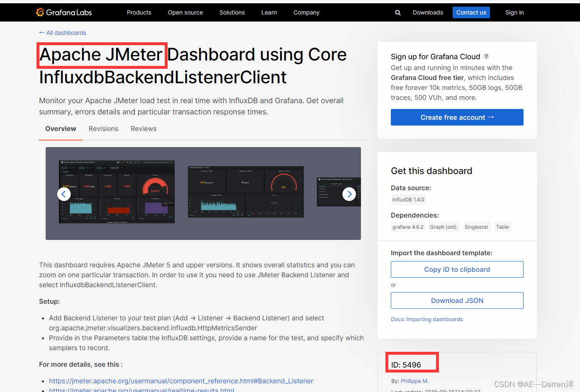Click Sign in
The height and width of the screenshot is (392, 580).
point(514,12)
